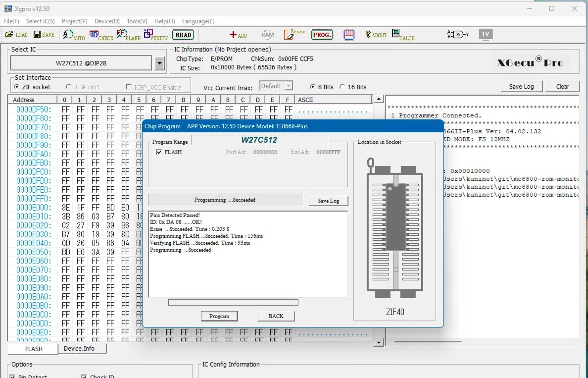Open the Language(L) menu

(198, 21)
